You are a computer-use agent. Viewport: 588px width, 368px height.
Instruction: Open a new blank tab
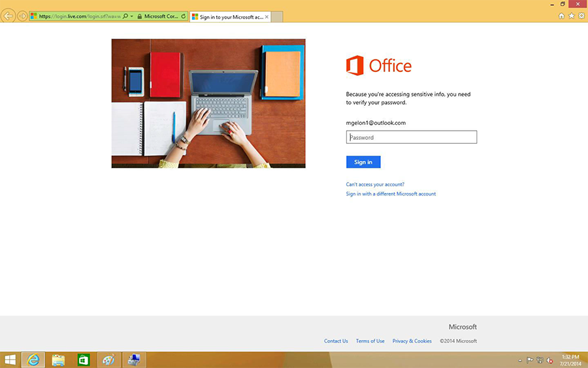[277, 17]
